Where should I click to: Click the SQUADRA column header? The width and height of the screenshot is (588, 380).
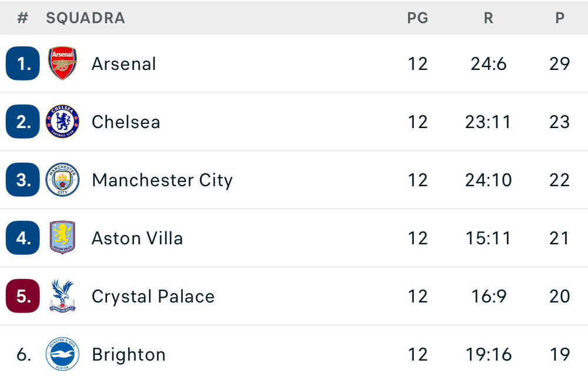click(x=86, y=18)
